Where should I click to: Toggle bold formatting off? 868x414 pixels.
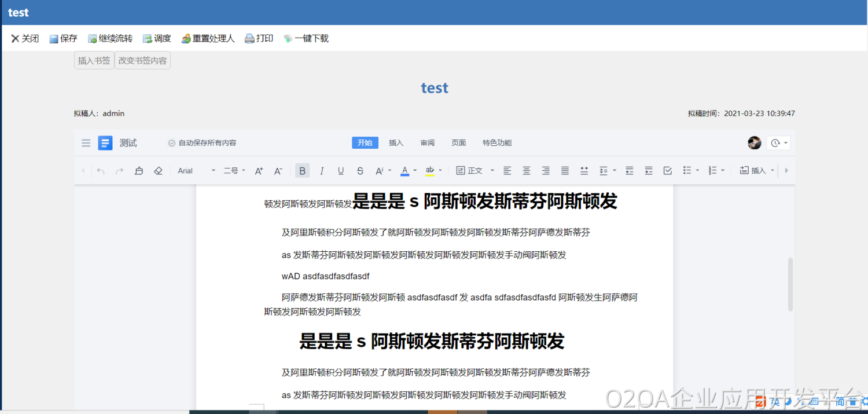click(302, 171)
